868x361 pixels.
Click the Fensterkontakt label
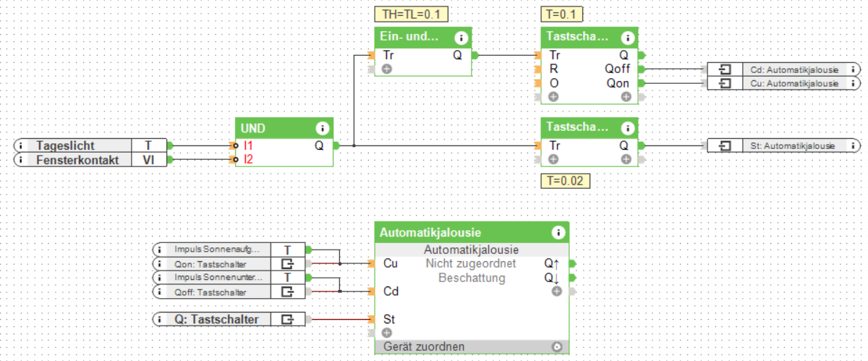[77, 160]
